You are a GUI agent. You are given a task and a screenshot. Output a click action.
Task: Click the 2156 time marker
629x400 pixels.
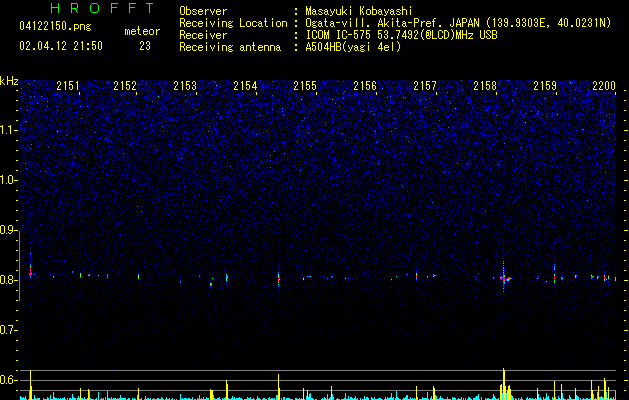tap(365, 86)
